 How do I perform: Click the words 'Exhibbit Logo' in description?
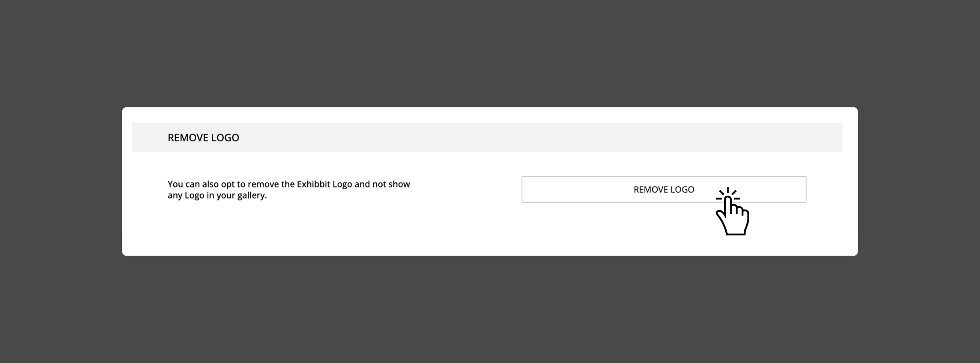click(x=324, y=184)
